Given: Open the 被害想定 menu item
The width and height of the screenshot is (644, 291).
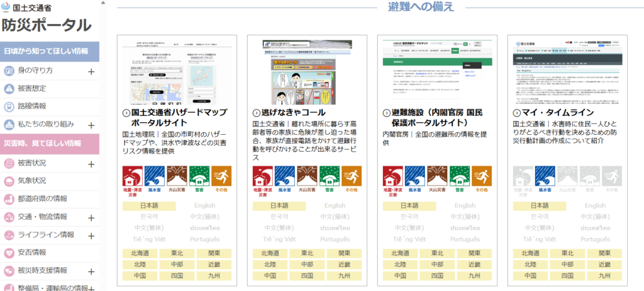Looking at the screenshot, I should point(31,88).
